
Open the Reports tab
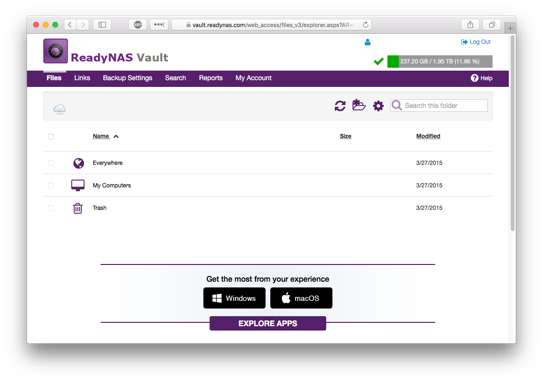[x=211, y=78]
